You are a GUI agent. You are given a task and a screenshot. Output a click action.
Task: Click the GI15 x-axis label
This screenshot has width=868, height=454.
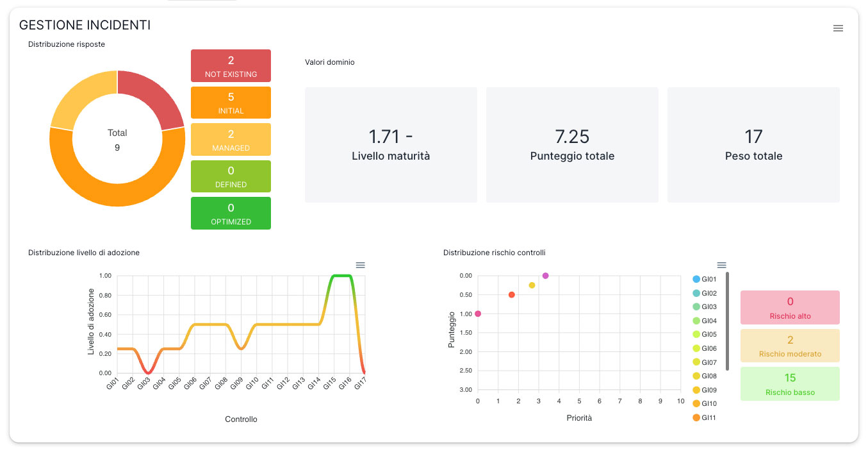click(329, 384)
